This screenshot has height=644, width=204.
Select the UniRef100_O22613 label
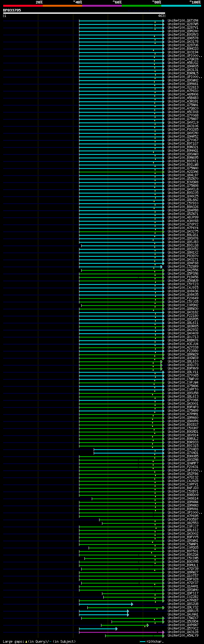tap(183, 87)
